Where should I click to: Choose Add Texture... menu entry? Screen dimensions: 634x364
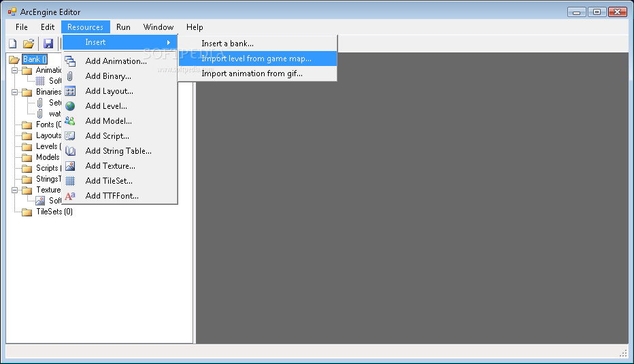click(120, 166)
